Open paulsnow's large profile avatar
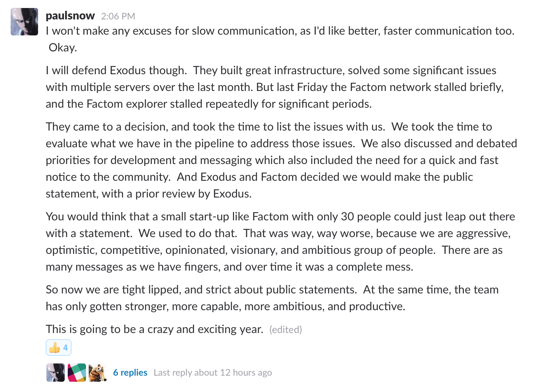 pyautogui.click(x=24, y=22)
